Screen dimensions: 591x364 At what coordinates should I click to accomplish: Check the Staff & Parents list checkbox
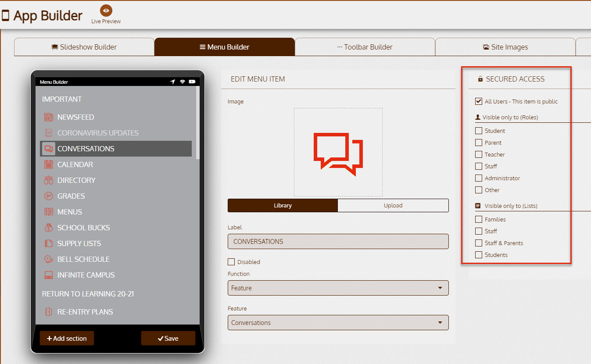point(479,243)
